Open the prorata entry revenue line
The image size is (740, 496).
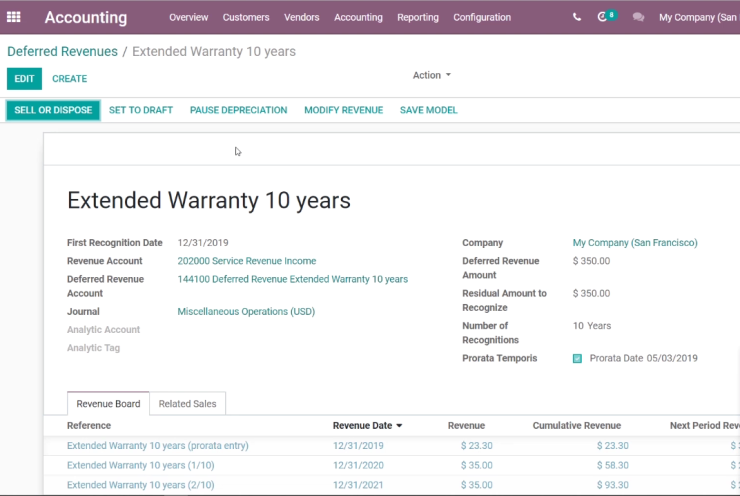[158, 446]
